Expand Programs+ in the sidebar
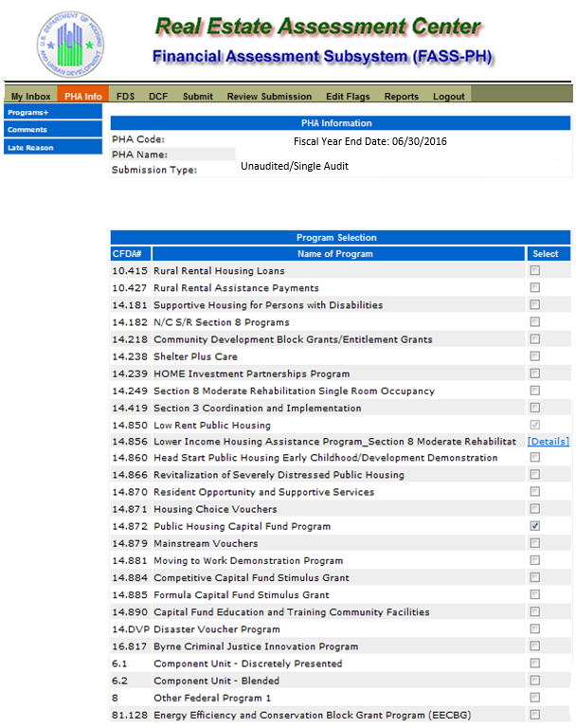Image resolution: width=576 pixels, height=728 pixels. click(x=28, y=113)
